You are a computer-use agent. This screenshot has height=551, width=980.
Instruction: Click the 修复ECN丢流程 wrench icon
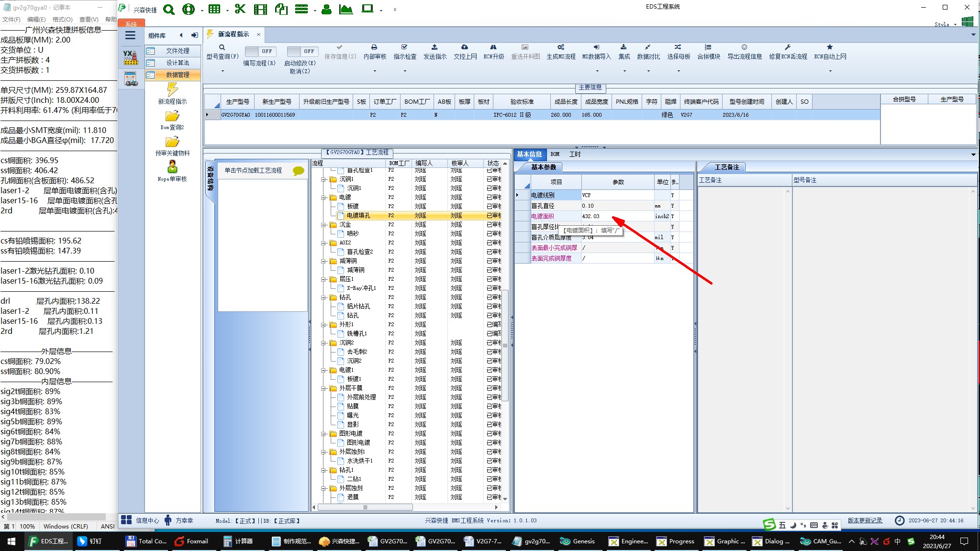[788, 47]
